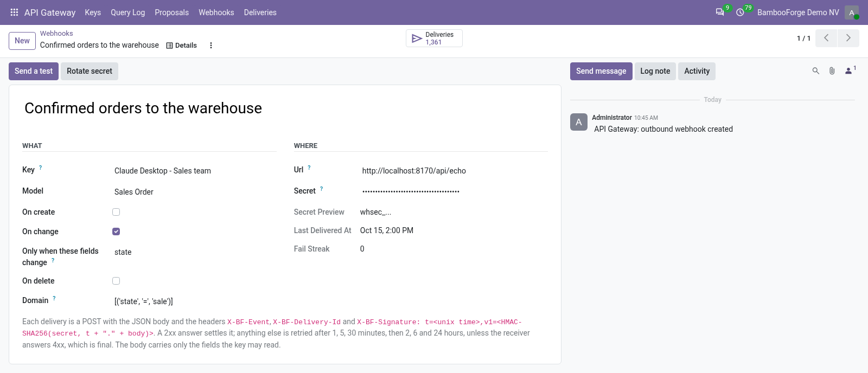Show followers with the person icon

tap(850, 70)
